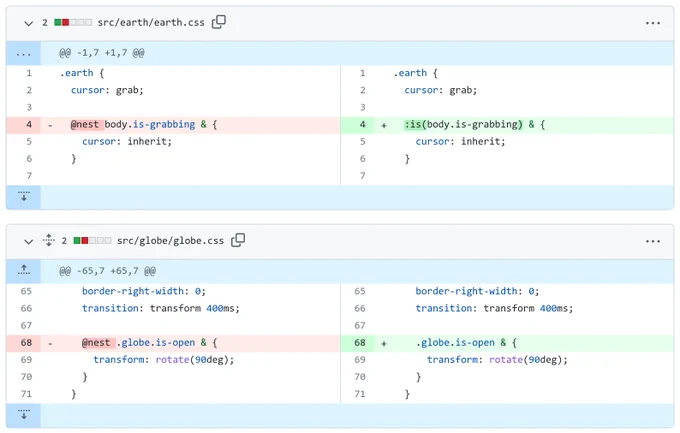
Task: Click 'transform: rotate(90deg);' on the right side
Action: click(497, 360)
